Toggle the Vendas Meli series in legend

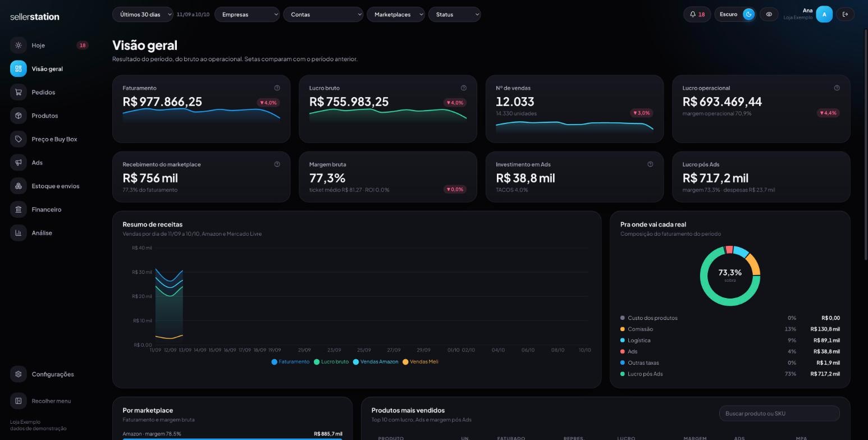[x=421, y=362]
